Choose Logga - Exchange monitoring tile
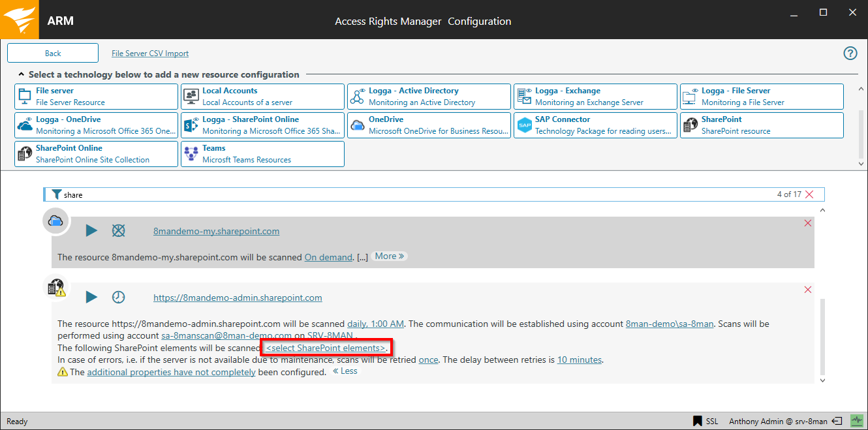This screenshot has height=430, width=868. pos(595,97)
